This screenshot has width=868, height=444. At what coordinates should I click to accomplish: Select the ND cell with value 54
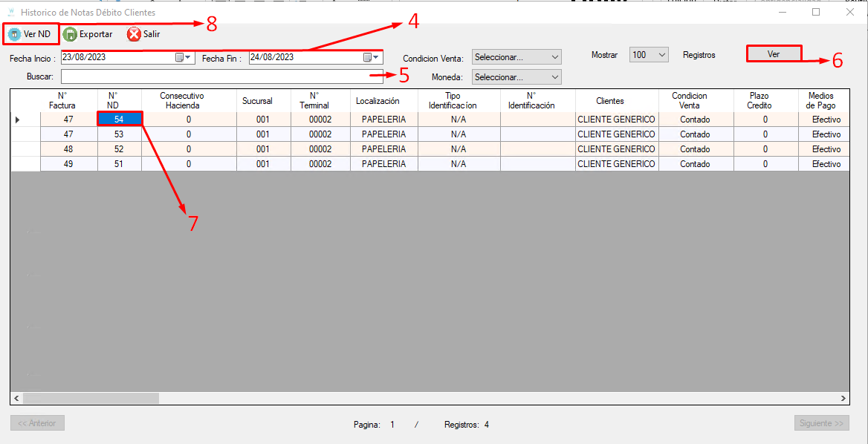pos(120,119)
